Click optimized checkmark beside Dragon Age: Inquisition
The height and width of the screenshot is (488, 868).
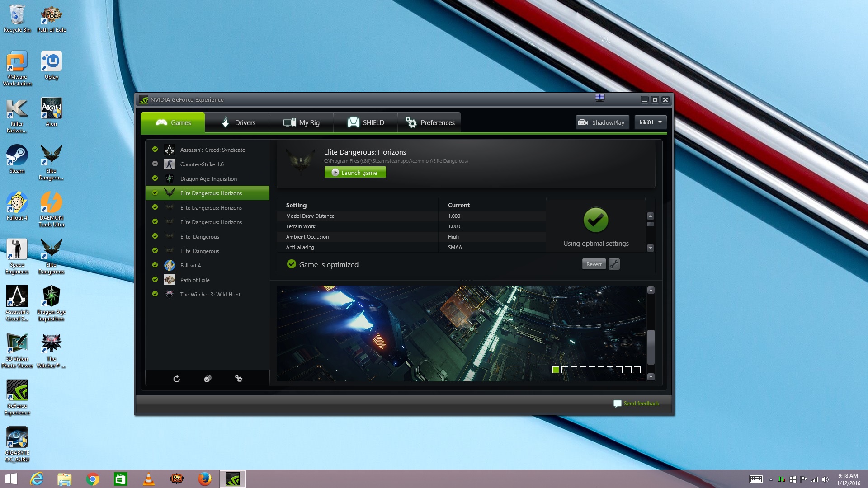[x=155, y=178]
